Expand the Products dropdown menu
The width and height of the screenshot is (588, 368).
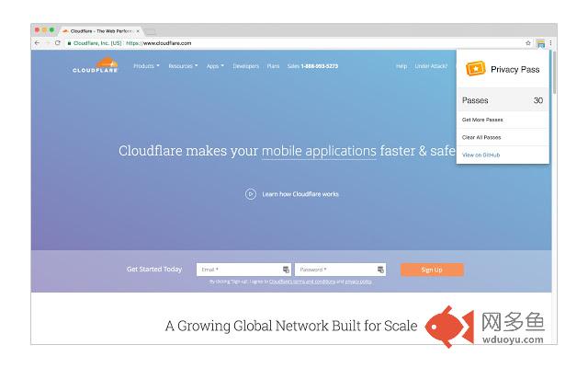(146, 66)
